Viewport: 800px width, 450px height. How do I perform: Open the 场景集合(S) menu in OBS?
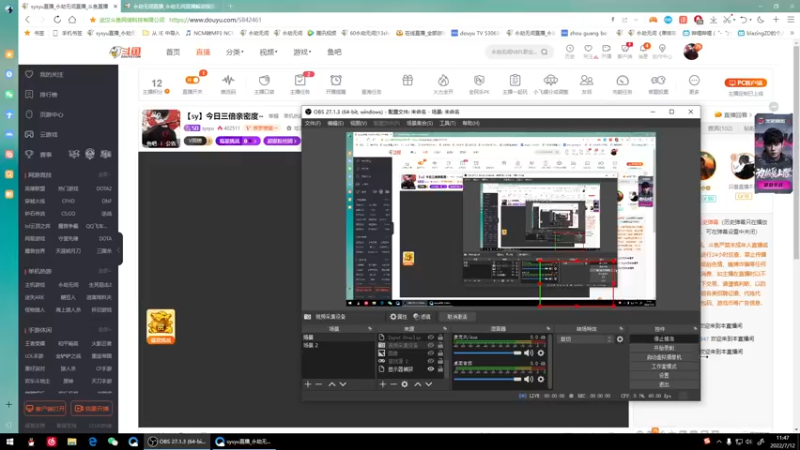point(419,123)
